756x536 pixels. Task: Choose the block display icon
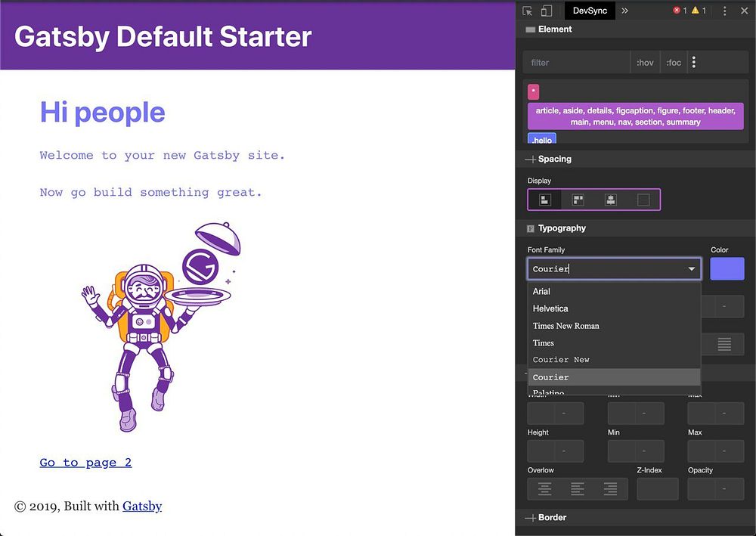pyautogui.click(x=545, y=200)
